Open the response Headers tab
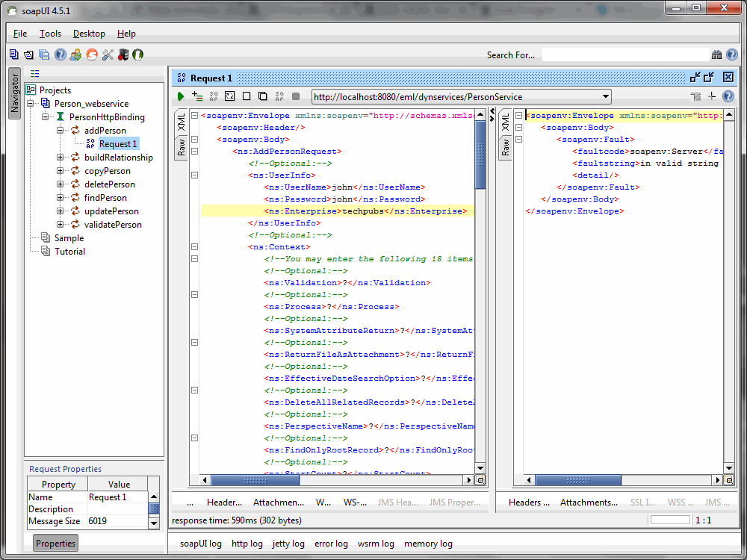 529,503
